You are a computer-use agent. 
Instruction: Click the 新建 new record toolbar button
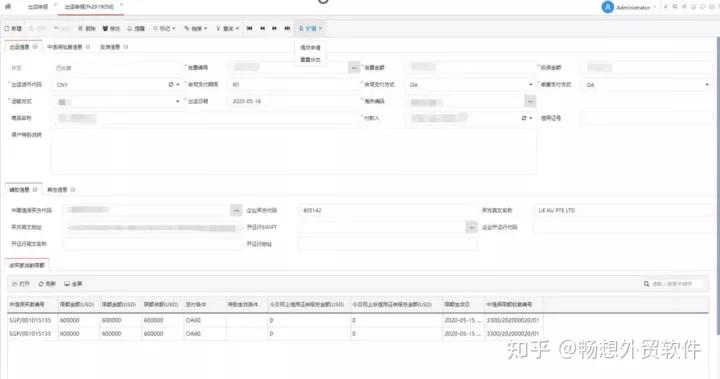(13, 28)
